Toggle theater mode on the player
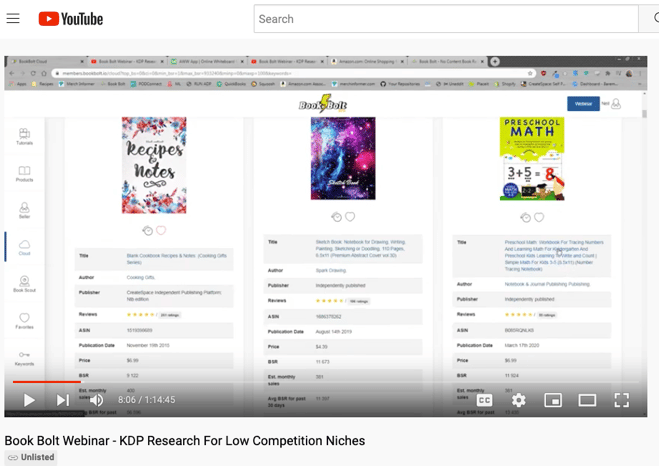This screenshot has height=466, width=659. (x=587, y=400)
